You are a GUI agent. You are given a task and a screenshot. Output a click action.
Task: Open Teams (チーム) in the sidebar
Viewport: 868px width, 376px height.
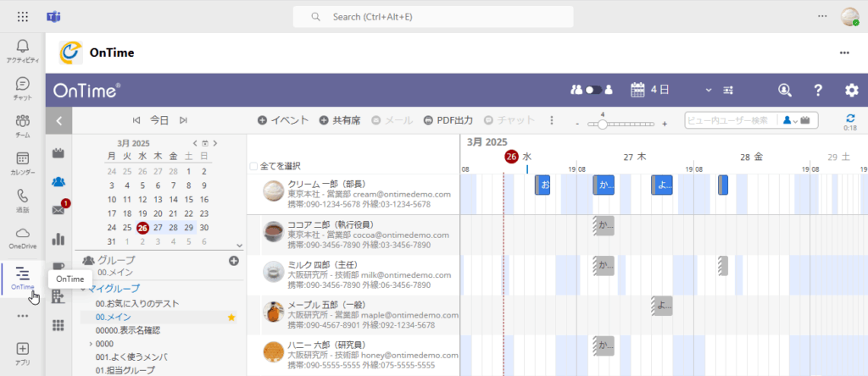point(23,127)
